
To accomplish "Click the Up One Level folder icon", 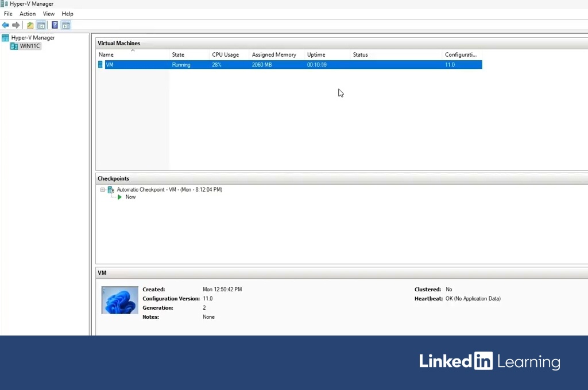I will (x=30, y=25).
